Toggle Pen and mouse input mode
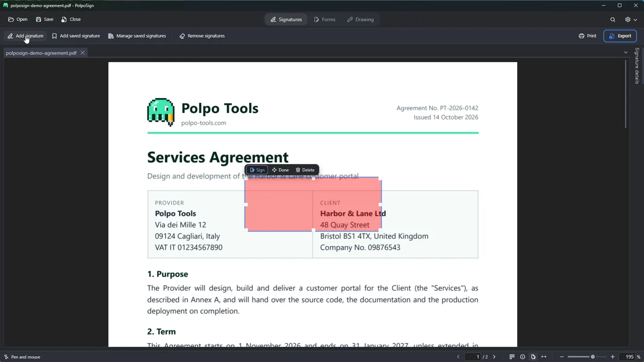Screen dimensions: 644x362 (22, 357)
